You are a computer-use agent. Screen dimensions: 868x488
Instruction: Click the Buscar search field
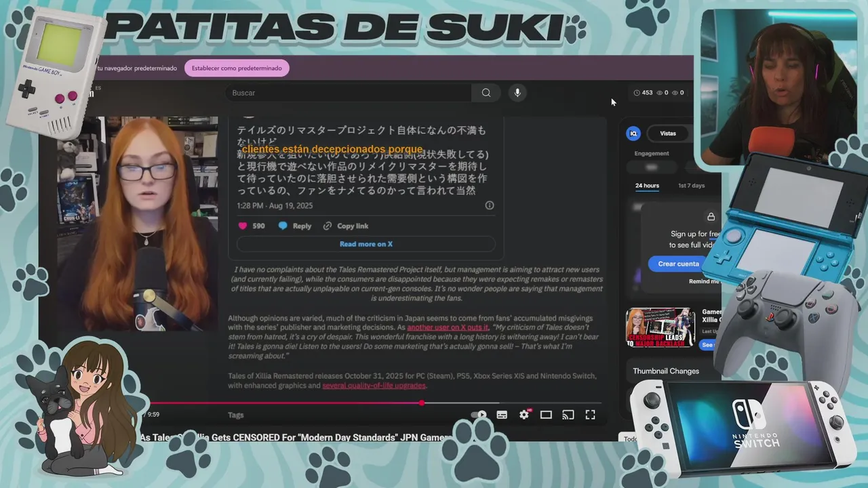tap(349, 93)
